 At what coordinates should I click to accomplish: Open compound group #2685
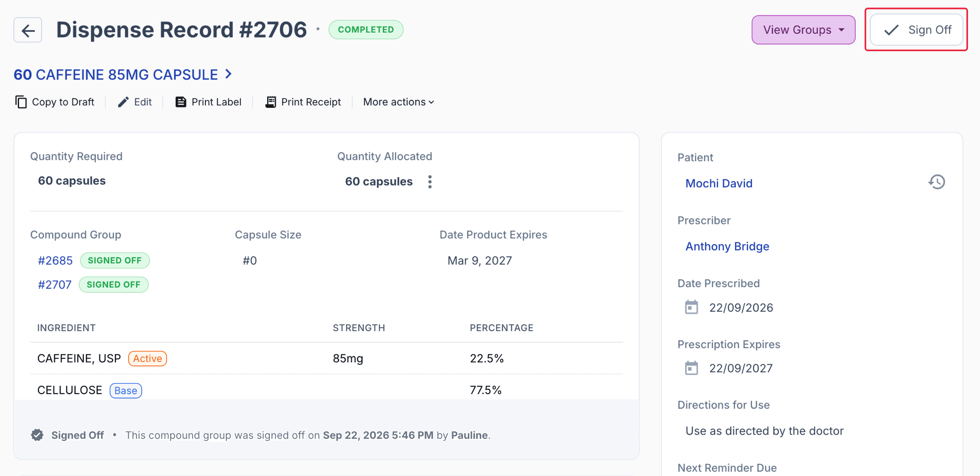click(55, 261)
